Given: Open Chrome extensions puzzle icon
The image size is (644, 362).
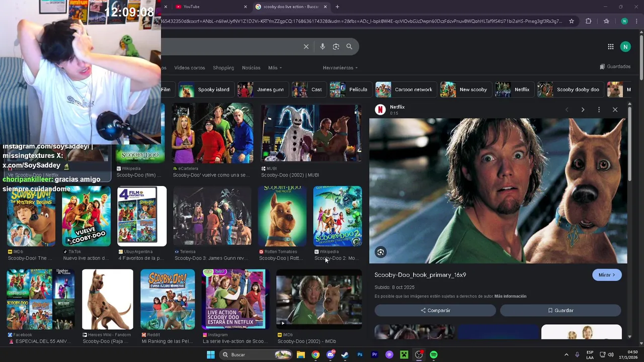Looking at the screenshot, I should (x=589, y=21).
